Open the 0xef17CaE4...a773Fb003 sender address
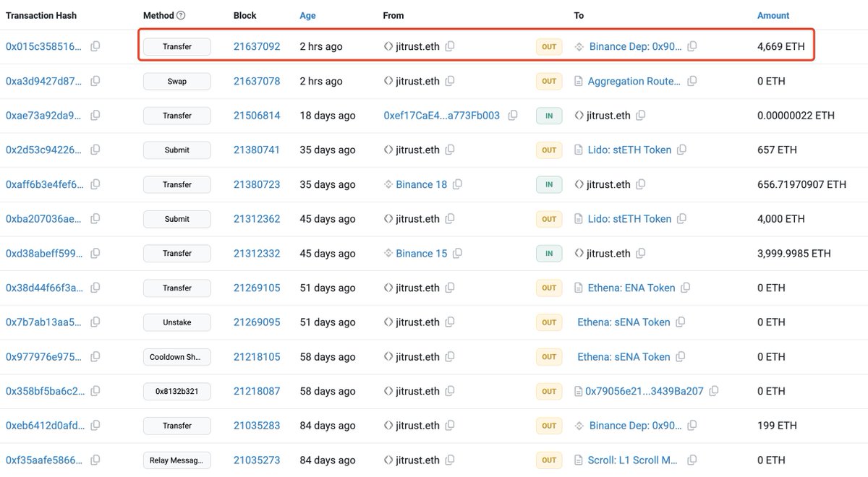This screenshot has width=868, height=477. tap(442, 116)
